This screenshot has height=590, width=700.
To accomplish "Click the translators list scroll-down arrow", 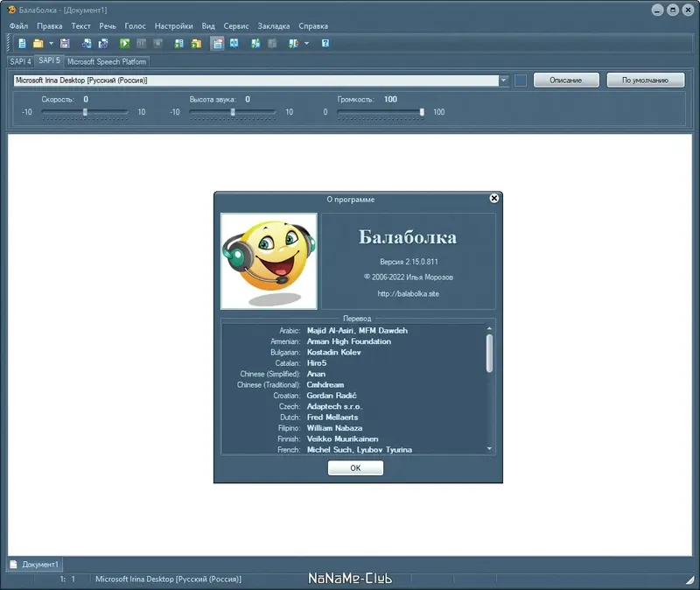I will click(x=489, y=448).
